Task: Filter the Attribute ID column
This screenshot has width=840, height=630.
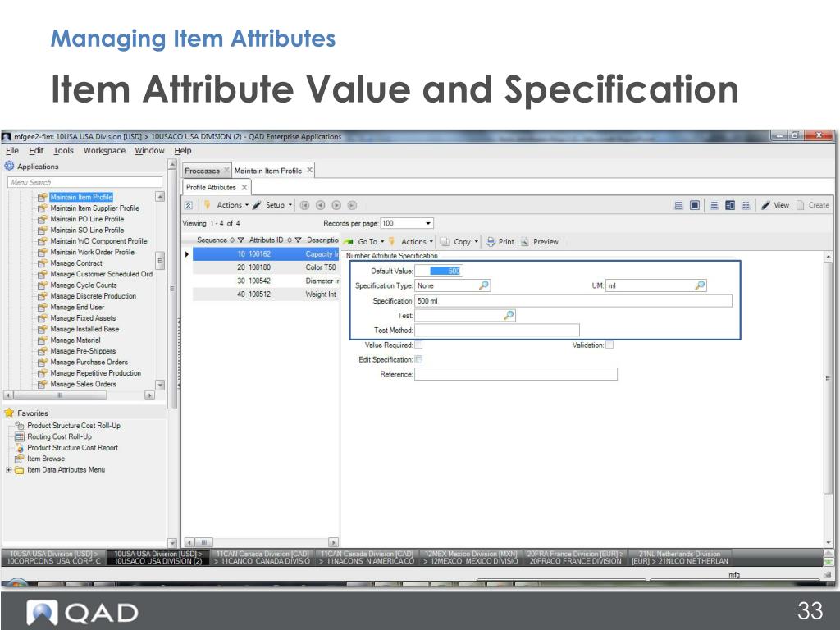Action: click(299, 240)
